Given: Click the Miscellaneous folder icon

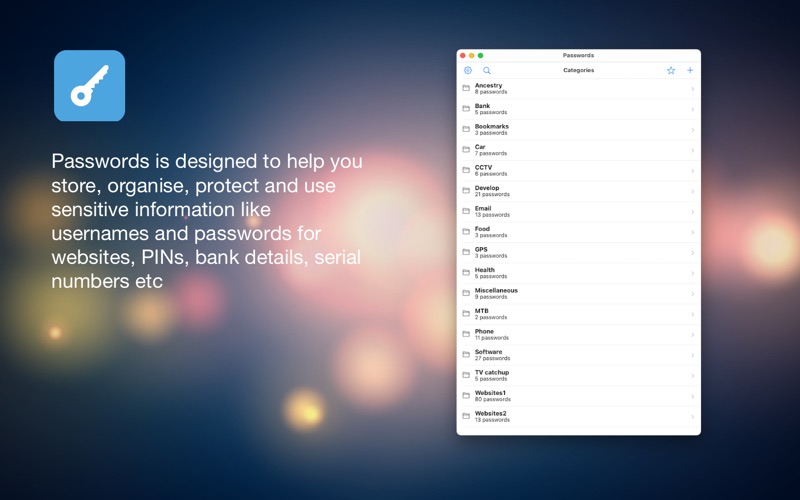Looking at the screenshot, I should coord(466,293).
